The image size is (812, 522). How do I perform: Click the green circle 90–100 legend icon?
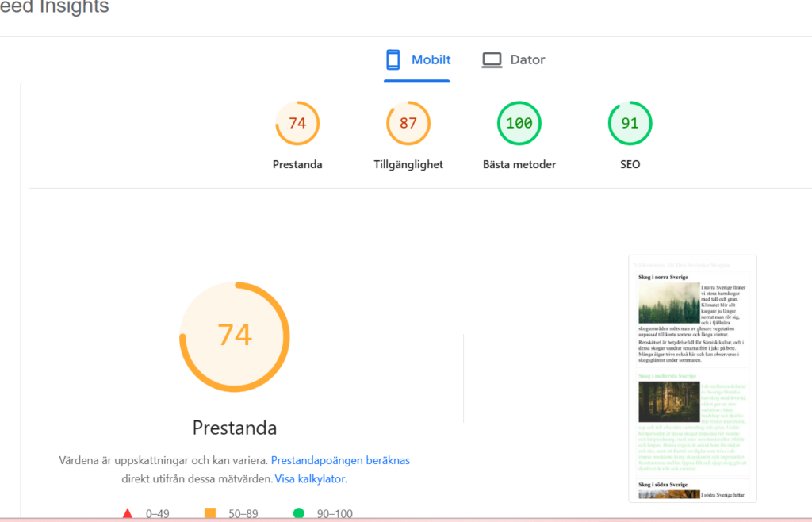point(299,514)
